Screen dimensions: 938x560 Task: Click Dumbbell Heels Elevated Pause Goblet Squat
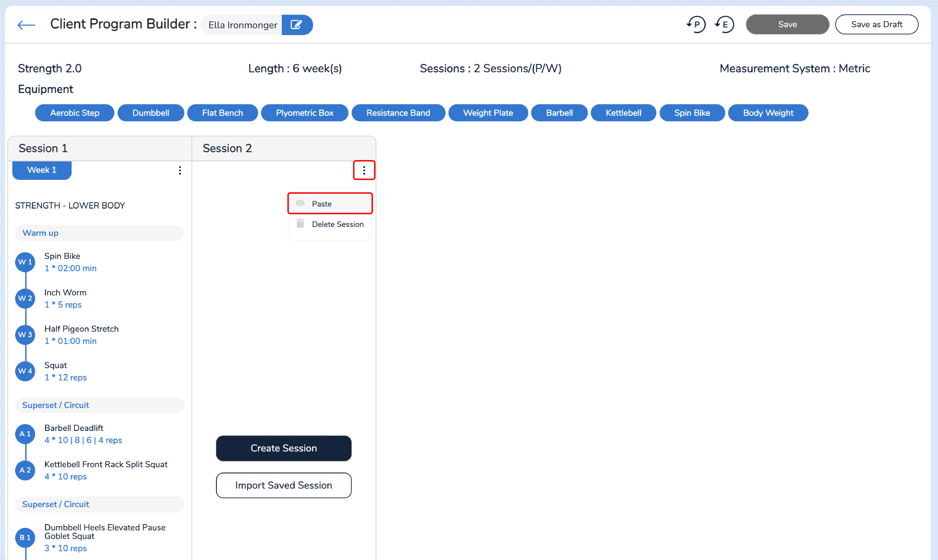pyautogui.click(x=105, y=532)
